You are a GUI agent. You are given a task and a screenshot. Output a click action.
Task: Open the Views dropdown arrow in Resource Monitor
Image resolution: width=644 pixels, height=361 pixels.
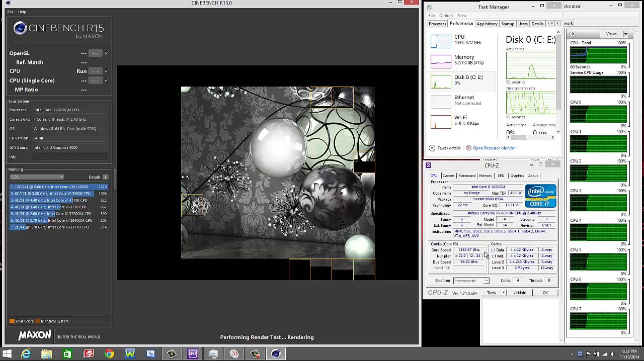(x=625, y=34)
